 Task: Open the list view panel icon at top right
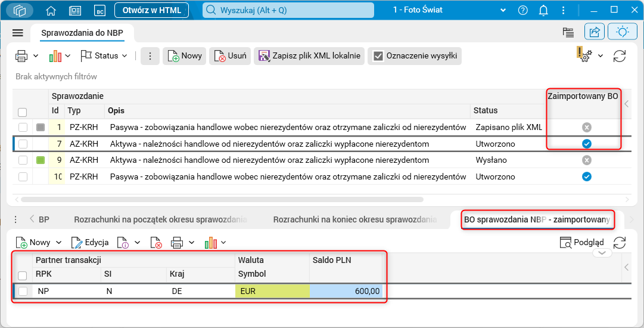pyautogui.click(x=568, y=32)
